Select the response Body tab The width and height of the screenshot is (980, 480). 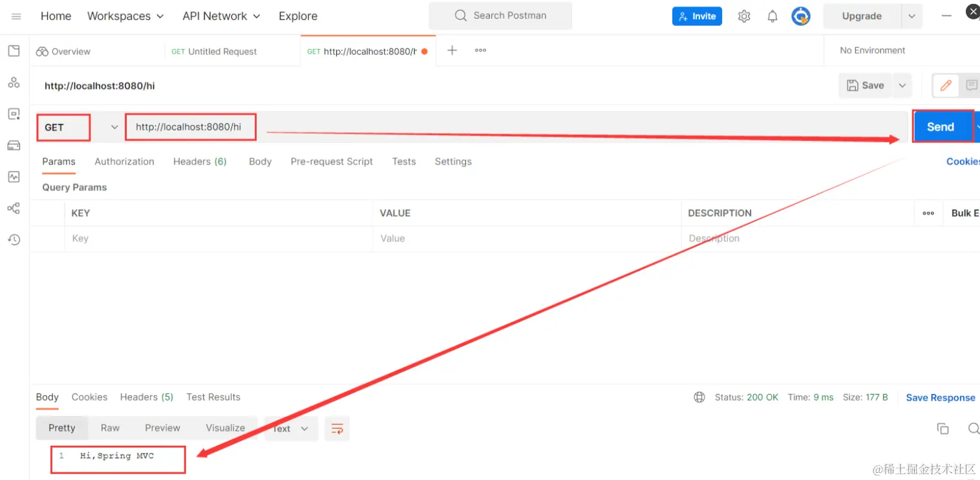[47, 397]
